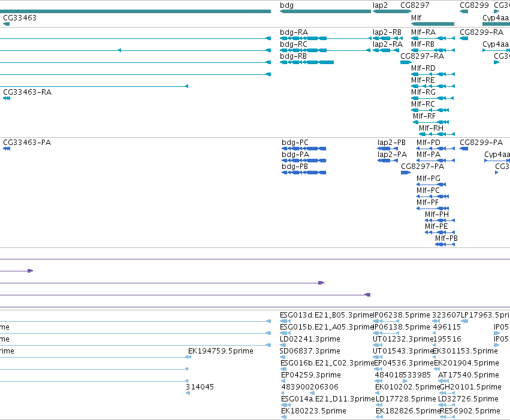Select EST ESG015b.E21_A05.3prime
This screenshot has width=510, height=420.
click(x=326, y=327)
